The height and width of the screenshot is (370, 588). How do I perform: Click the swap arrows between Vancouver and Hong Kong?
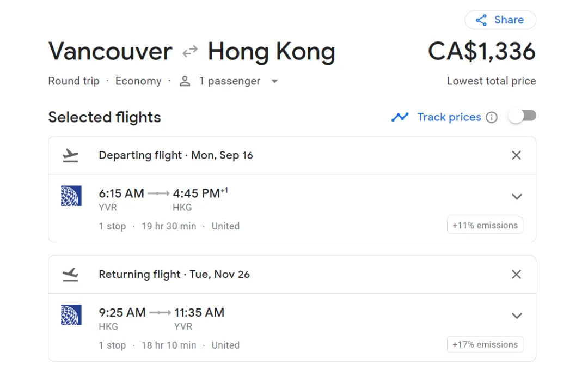click(190, 52)
